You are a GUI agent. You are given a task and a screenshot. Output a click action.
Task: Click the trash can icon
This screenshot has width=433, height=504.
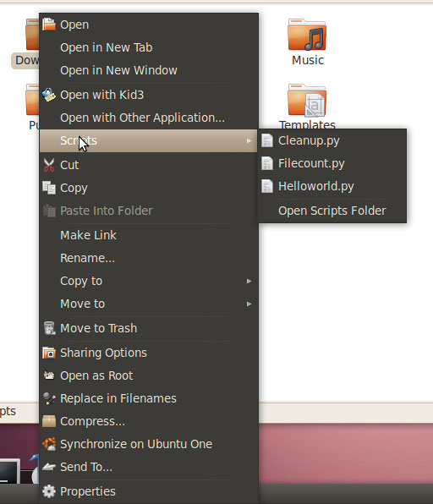click(x=49, y=328)
